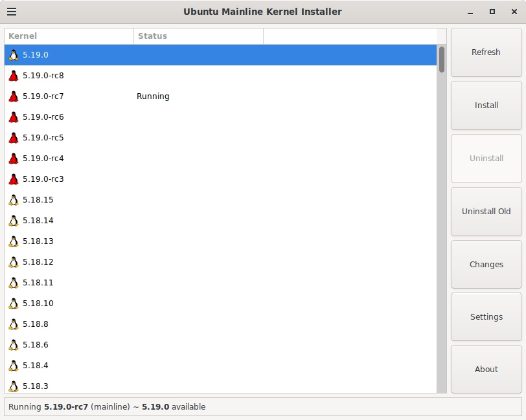
Task: Select kernel 5.18.10 version text
Action: (x=38, y=304)
